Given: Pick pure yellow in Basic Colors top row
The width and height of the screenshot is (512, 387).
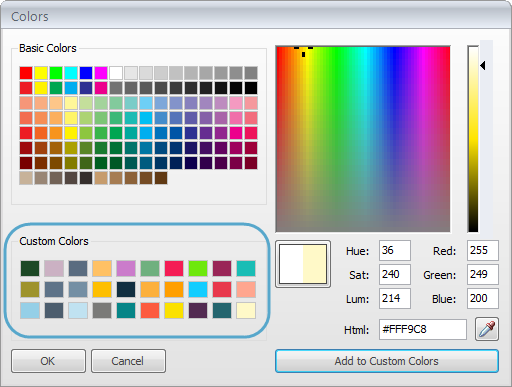Looking at the screenshot, I should pyautogui.click(x=41, y=73).
